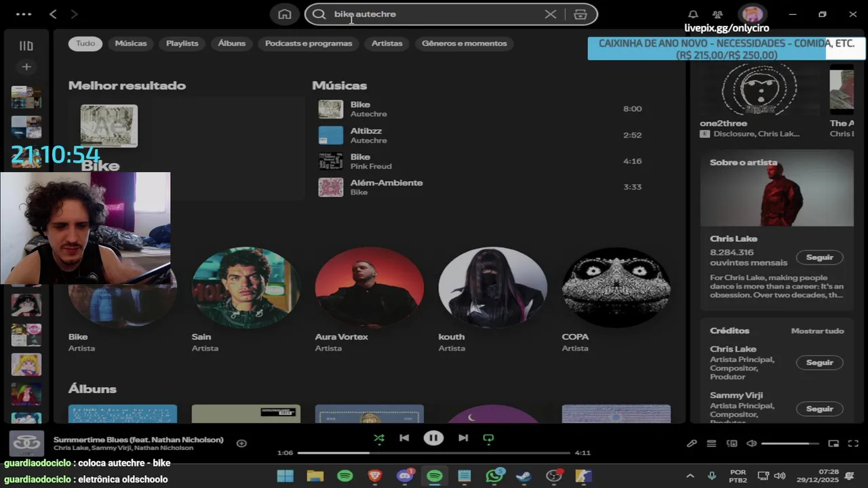
Task: Open Summertime Blues now-playing title
Action: 138,439
